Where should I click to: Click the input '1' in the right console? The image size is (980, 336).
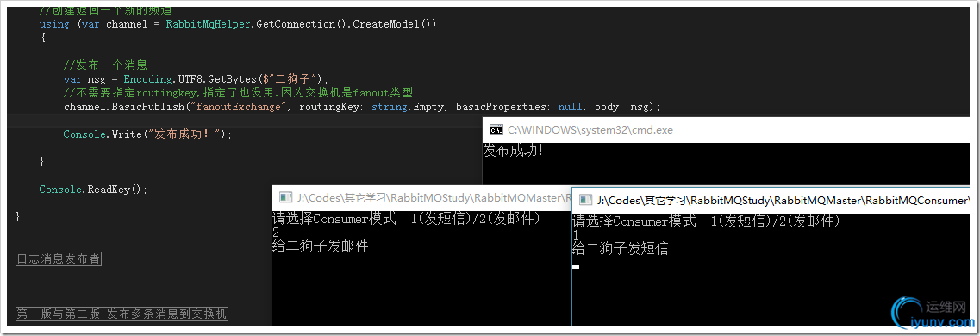pyautogui.click(x=576, y=235)
